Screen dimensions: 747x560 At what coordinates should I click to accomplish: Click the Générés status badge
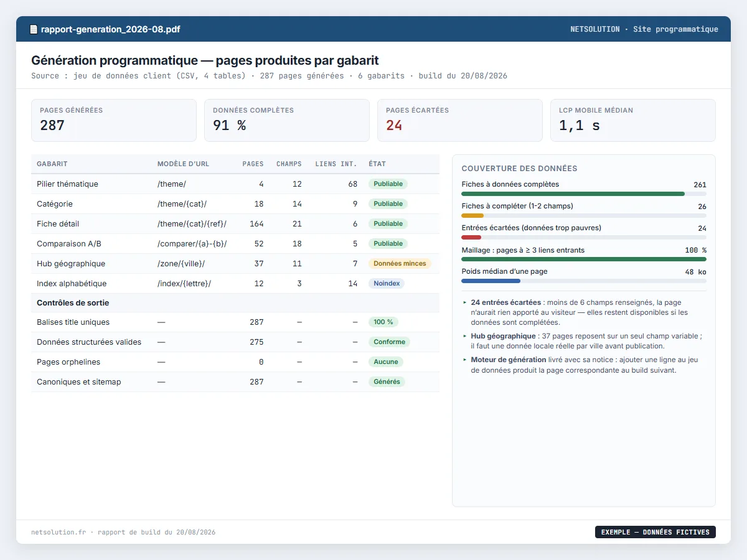coord(387,382)
